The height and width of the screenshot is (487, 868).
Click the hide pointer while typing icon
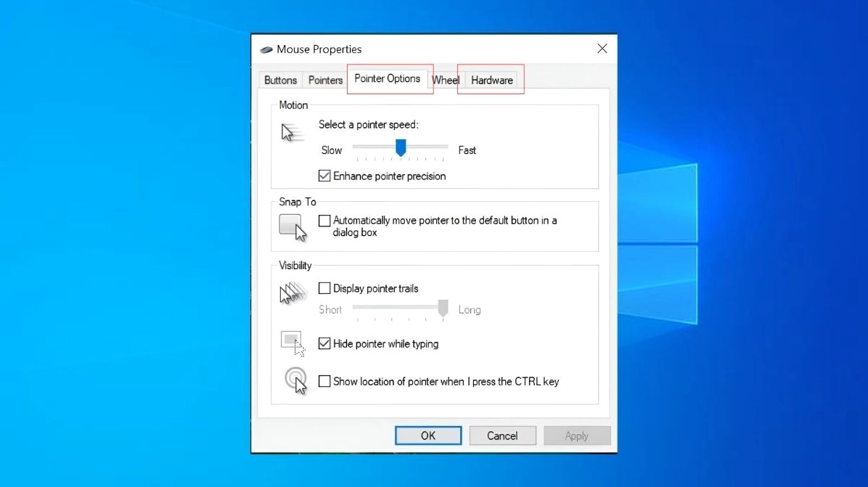click(x=292, y=343)
